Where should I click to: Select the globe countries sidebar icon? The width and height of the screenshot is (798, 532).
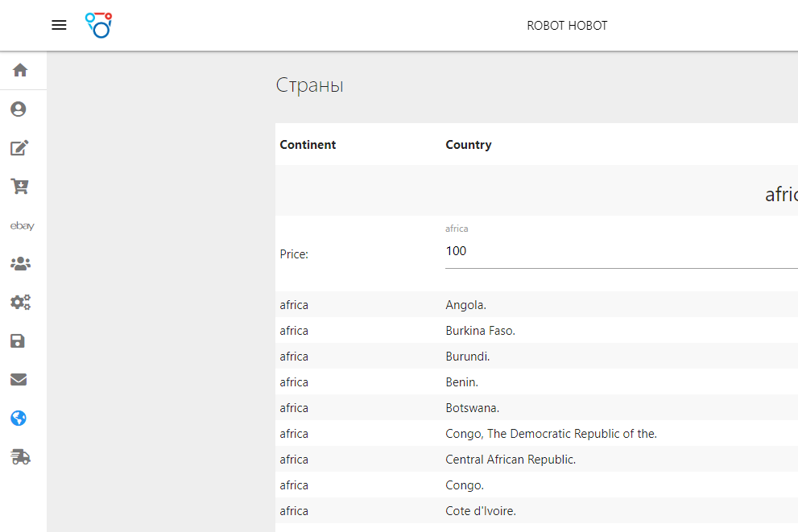19,419
